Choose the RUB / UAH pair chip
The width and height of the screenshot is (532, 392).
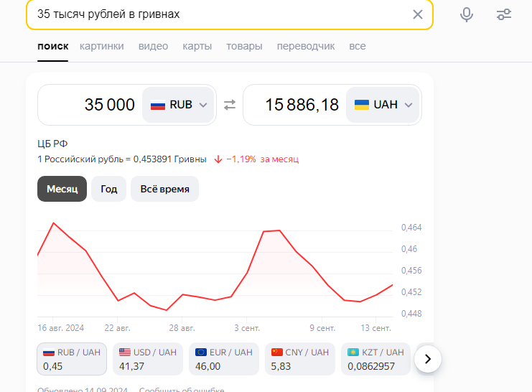(72, 359)
